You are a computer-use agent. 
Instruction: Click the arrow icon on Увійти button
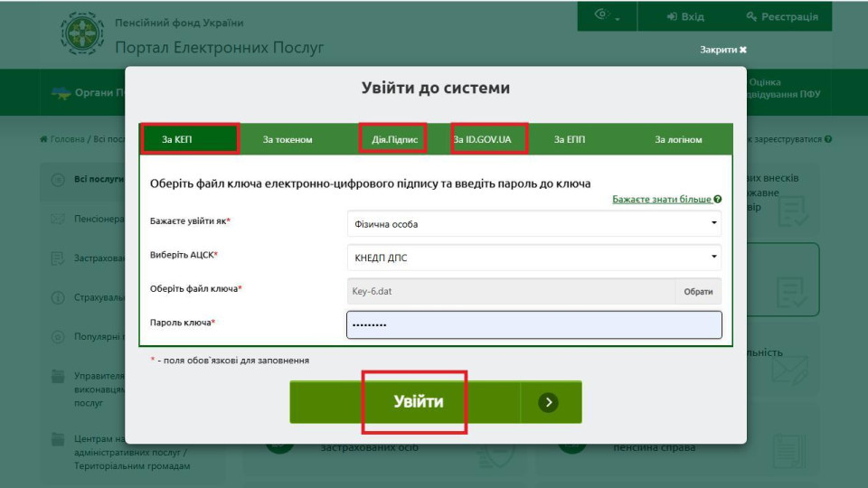pos(548,402)
